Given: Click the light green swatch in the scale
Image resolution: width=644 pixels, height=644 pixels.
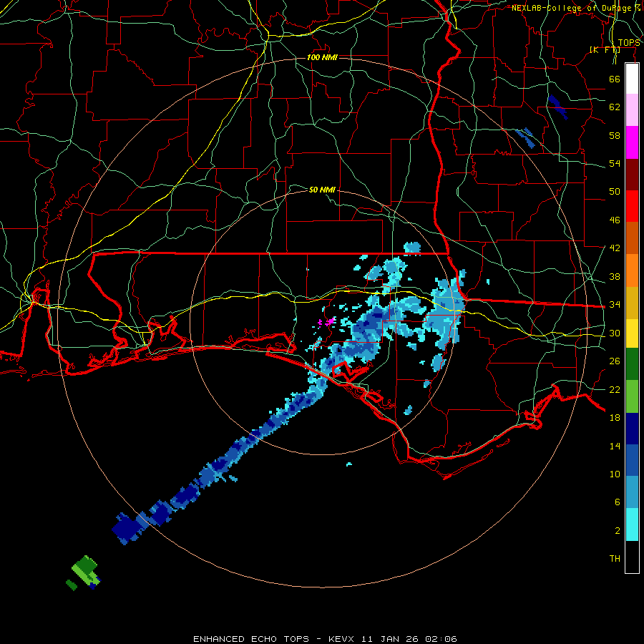Looking at the screenshot, I should pyautogui.click(x=632, y=396).
